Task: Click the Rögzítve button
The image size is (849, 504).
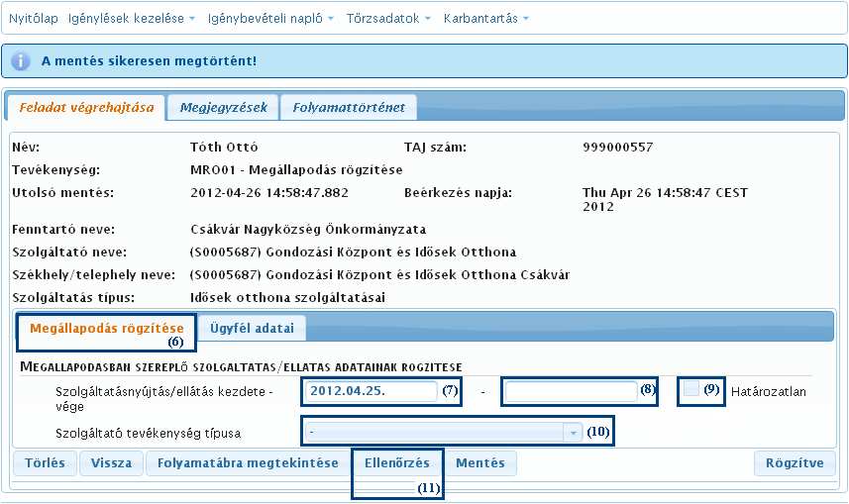Action: tap(795, 463)
